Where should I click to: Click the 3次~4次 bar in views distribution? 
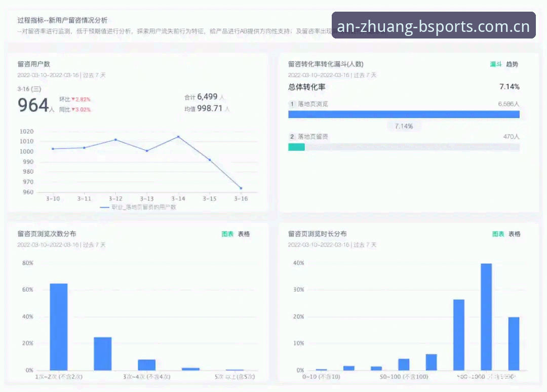point(146,365)
